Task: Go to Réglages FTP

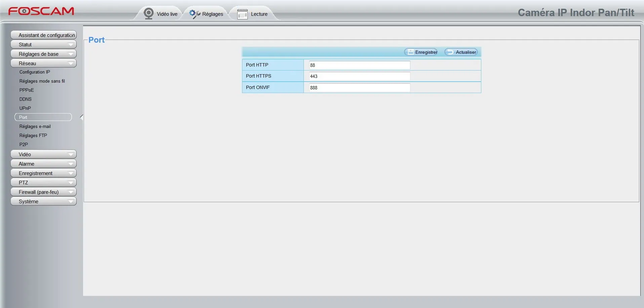Action: point(33,136)
